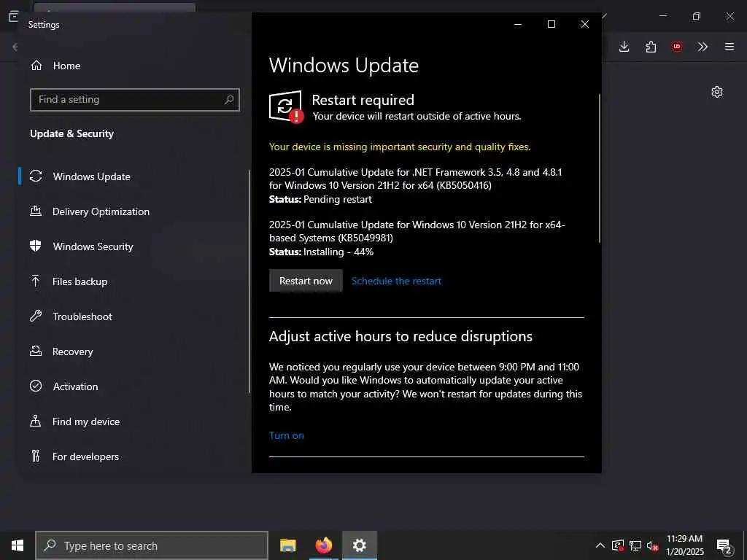The height and width of the screenshot is (560, 747).
Task: Click the gear icon in Firefox page
Action: pyautogui.click(x=717, y=92)
